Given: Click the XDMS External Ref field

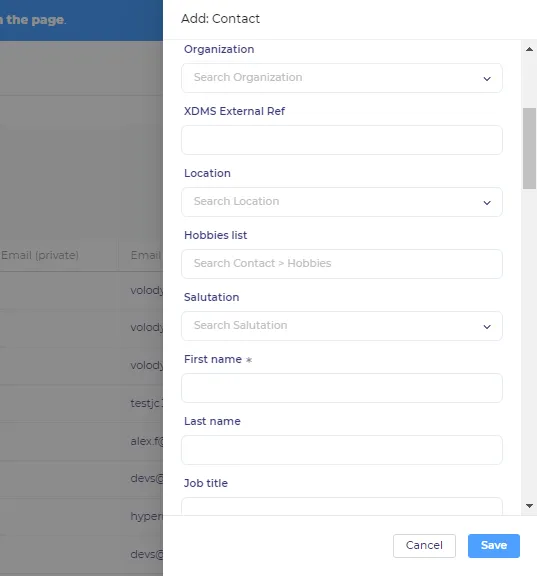Looking at the screenshot, I should [x=342, y=140].
